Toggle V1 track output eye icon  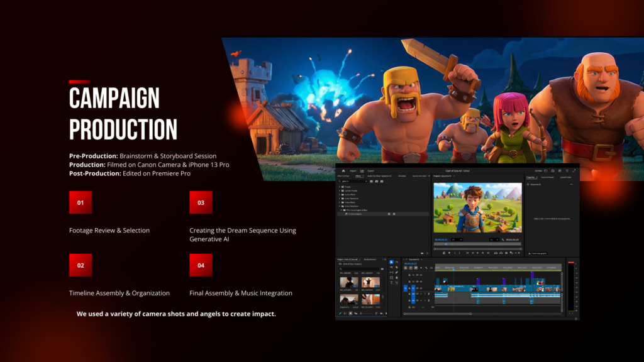(422, 288)
